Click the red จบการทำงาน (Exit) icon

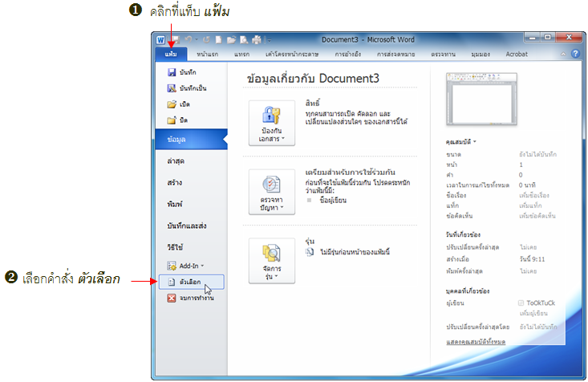[172, 298]
